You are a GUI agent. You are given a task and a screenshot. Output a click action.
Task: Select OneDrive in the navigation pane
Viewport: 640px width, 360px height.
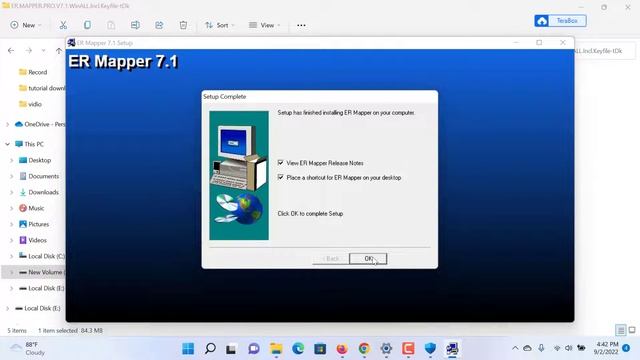pos(40,124)
